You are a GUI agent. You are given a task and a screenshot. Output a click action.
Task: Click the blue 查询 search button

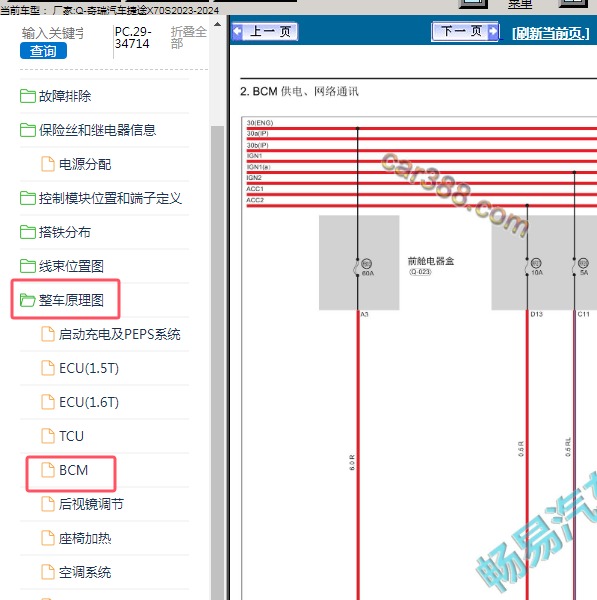pos(43,51)
